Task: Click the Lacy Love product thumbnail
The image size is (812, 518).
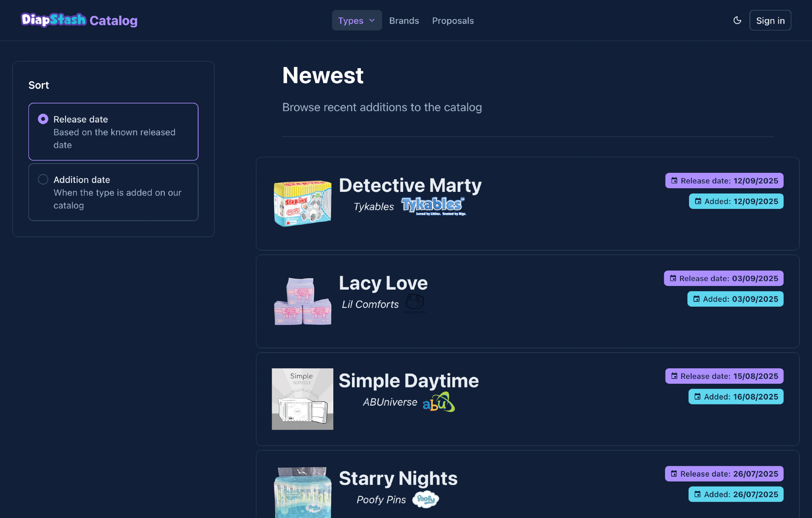Action: pos(302,301)
